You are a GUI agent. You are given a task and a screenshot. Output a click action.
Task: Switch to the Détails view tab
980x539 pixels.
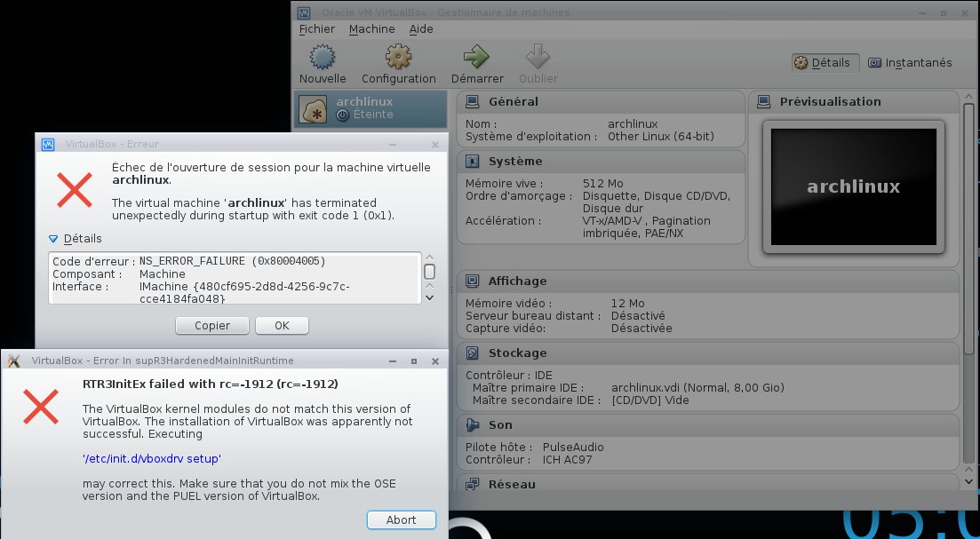tap(825, 62)
